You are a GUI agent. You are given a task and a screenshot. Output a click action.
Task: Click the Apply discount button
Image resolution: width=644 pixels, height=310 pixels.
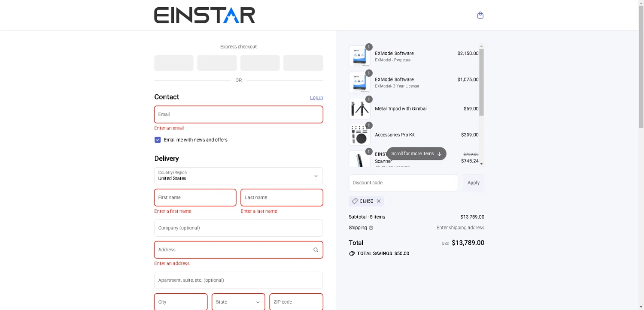click(473, 183)
